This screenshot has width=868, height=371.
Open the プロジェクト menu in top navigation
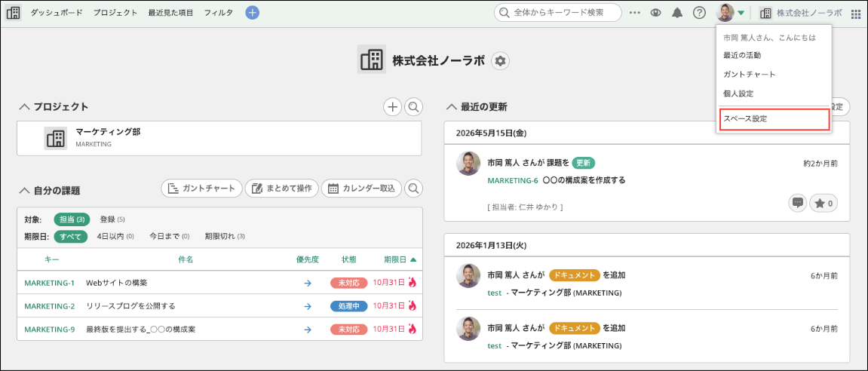[115, 13]
